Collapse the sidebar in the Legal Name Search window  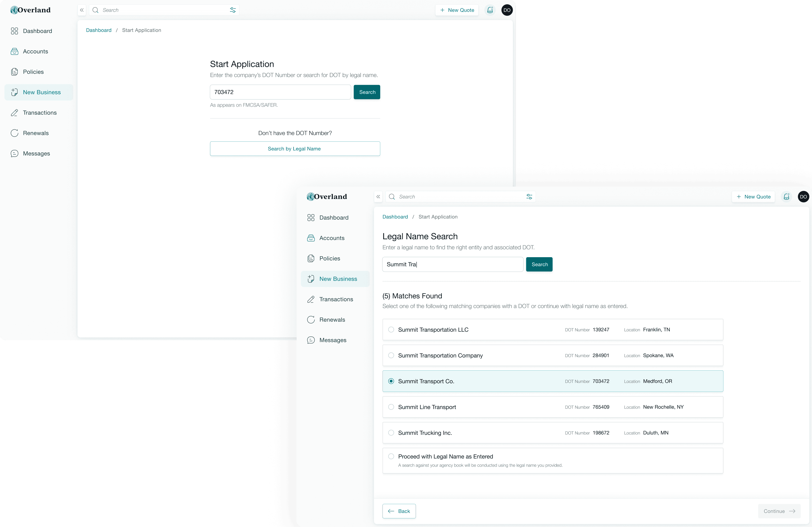pyautogui.click(x=378, y=197)
